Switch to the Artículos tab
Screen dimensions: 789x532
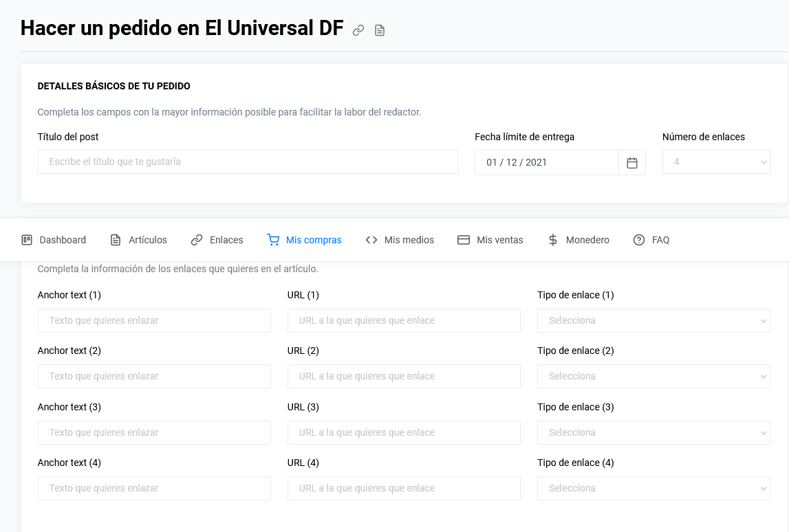[148, 239]
